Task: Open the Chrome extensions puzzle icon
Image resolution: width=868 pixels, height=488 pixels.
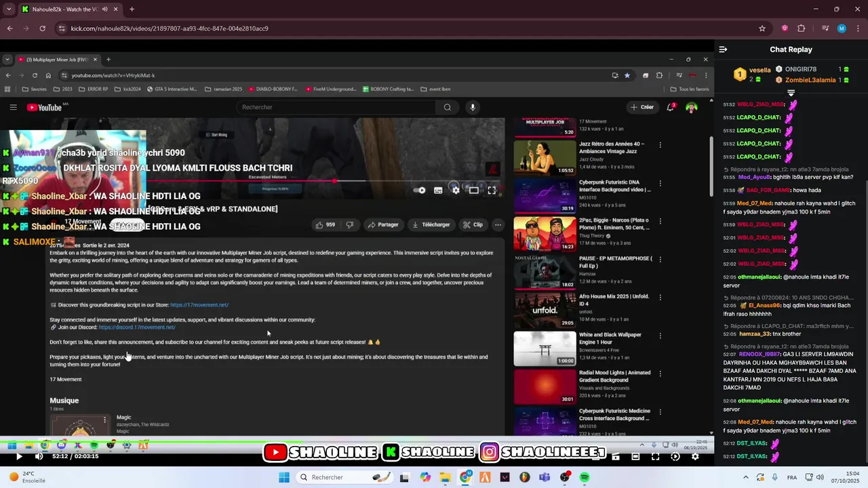Action: tap(802, 28)
